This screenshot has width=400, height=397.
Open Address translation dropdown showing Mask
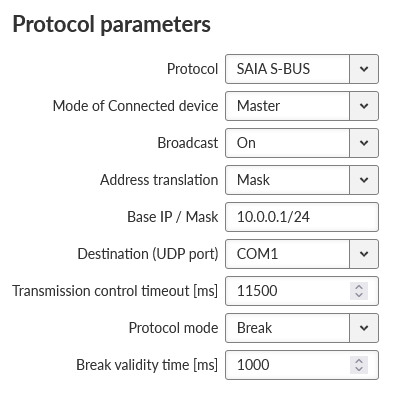click(302, 180)
